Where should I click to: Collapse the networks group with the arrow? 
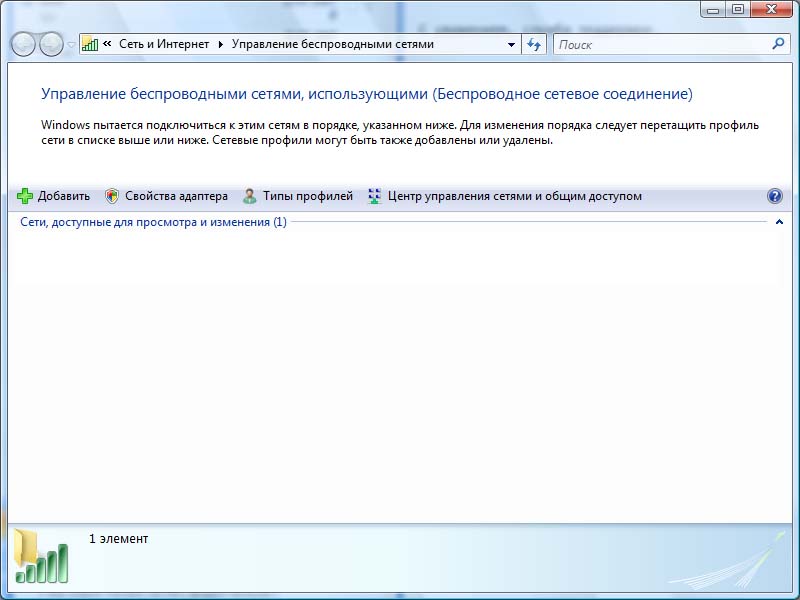[779, 222]
